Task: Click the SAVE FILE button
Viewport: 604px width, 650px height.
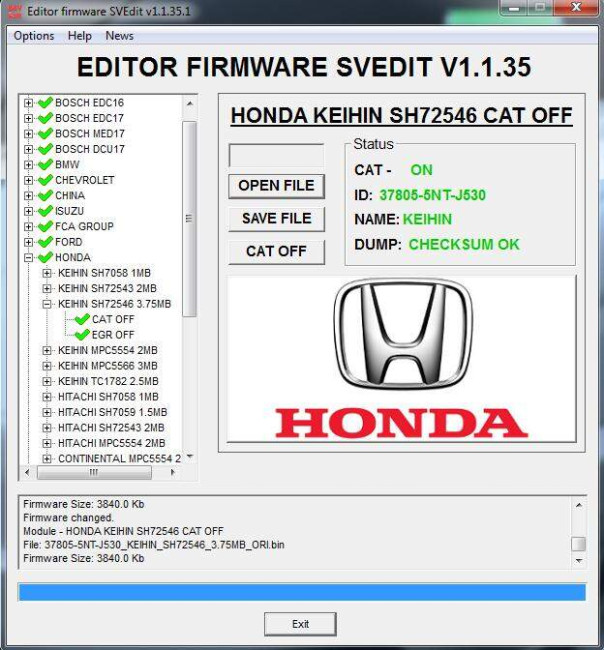Action: (277, 218)
